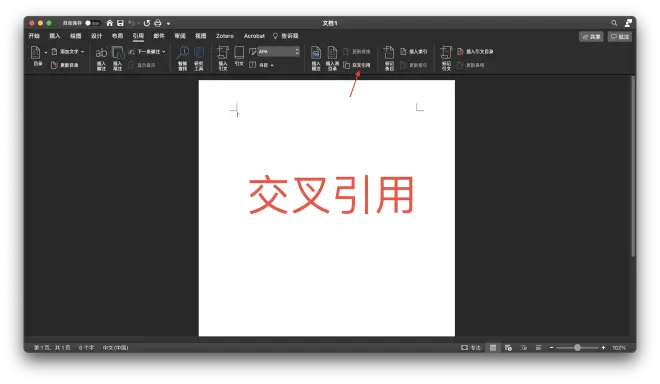Click 更新索引 Update Index button

coord(414,65)
